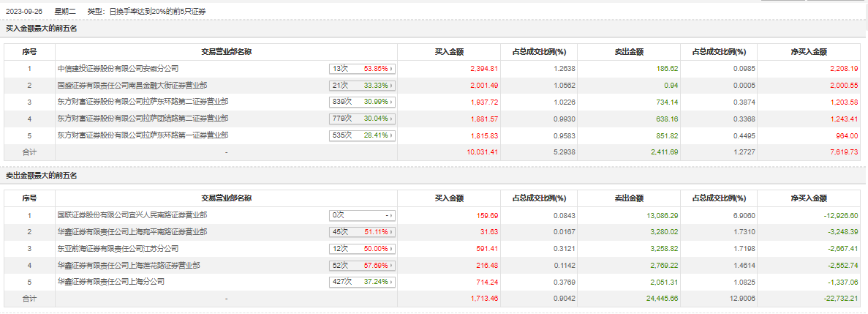Click 东方财富证券拉萨东环路第二证券营业部
This screenshot has width=868, height=314.
click(x=143, y=102)
